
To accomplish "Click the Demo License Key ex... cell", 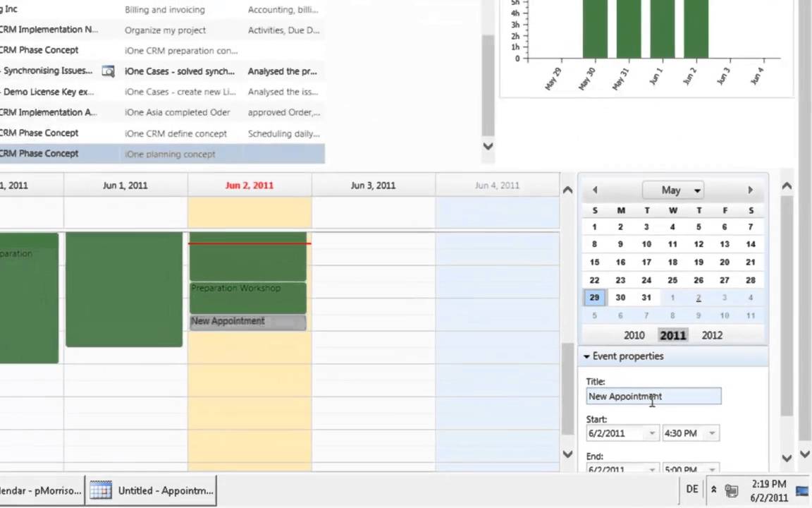I will (48, 92).
